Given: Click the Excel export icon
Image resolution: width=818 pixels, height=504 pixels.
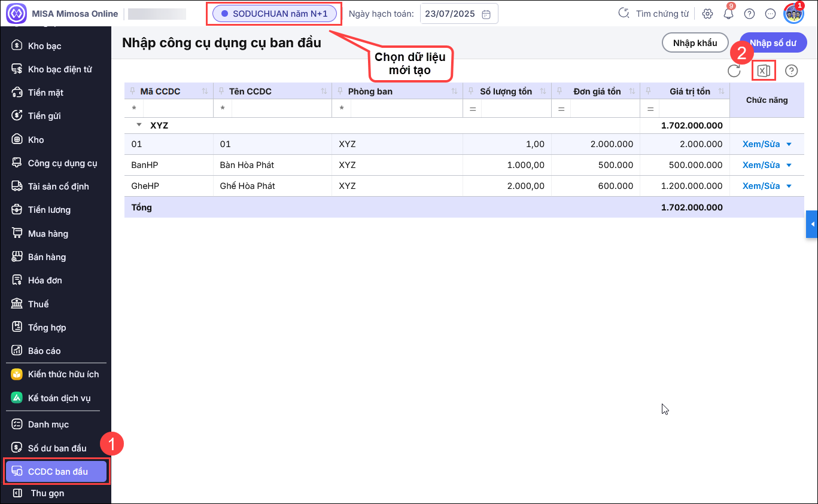Looking at the screenshot, I should pos(763,71).
